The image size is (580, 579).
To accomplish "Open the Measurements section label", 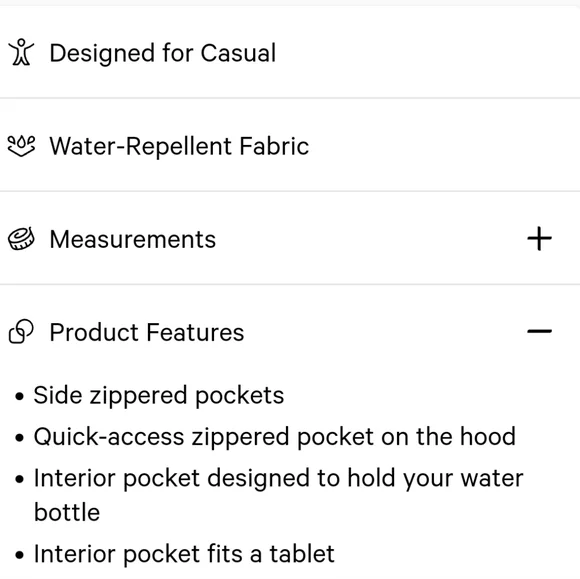I will point(132,239).
